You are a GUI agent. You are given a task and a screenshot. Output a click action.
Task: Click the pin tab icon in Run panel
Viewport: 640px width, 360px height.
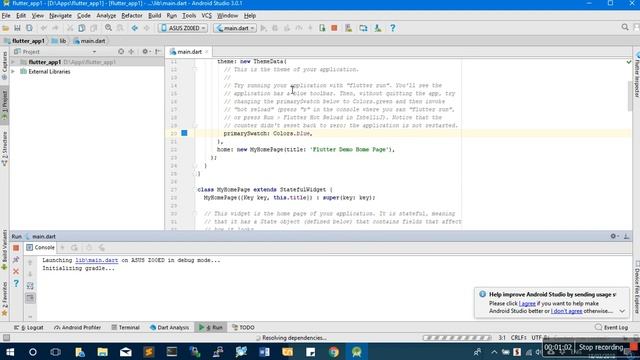point(16,260)
